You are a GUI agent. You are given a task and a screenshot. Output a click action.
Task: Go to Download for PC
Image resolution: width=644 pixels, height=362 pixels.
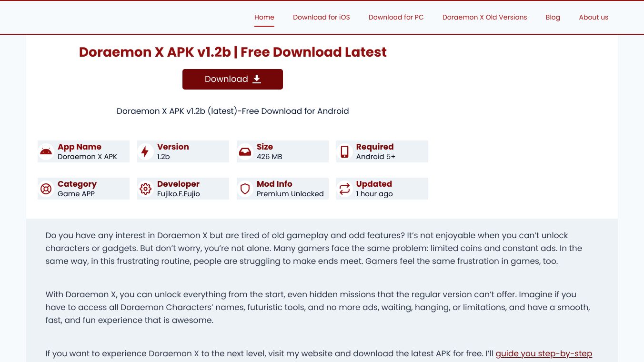tap(396, 17)
